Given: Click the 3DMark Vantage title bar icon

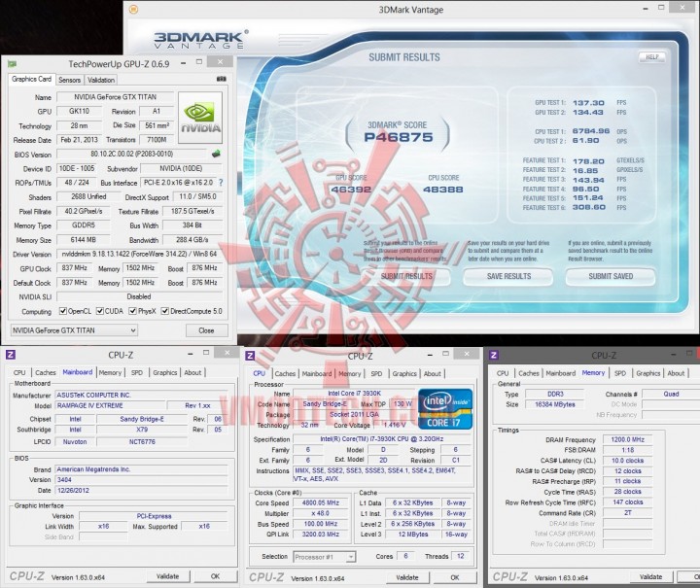Looking at the screenshot, I should pyautogui.click(x=133, y=9).
